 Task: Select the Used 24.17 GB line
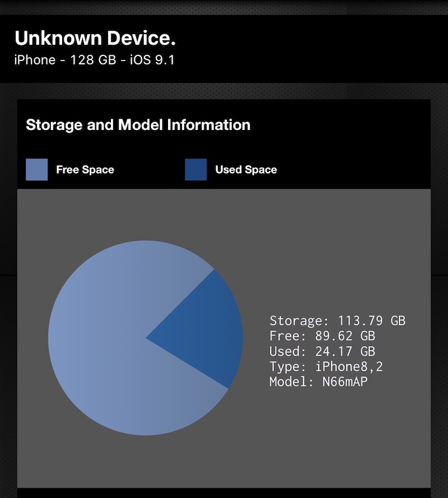(x=322, y=351)
